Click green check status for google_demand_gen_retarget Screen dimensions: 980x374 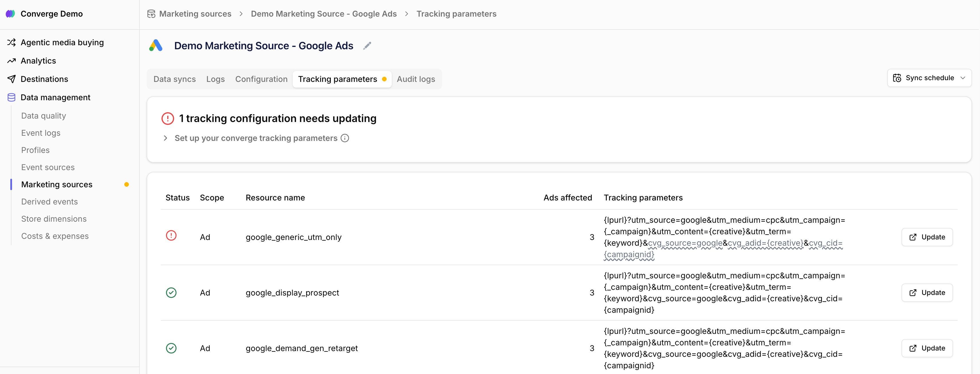[x=171, y=348]
